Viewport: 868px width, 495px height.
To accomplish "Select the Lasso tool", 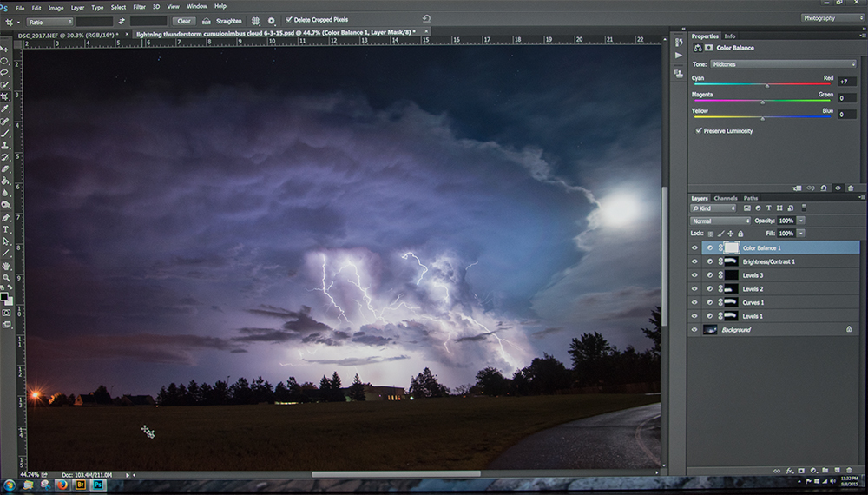I will pyautogui.click(x=5, y=73).
